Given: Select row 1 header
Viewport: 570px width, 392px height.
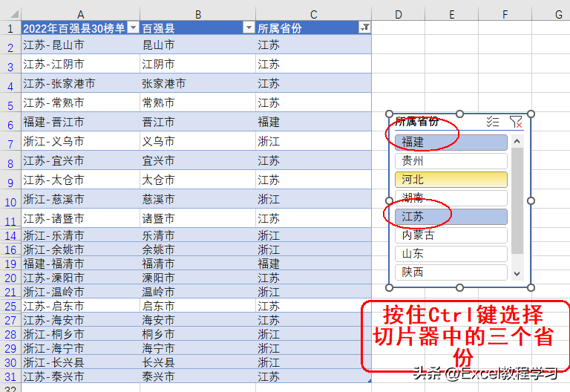Looking at the screenshot, I should pyautogui.click(x=10, y=28).
